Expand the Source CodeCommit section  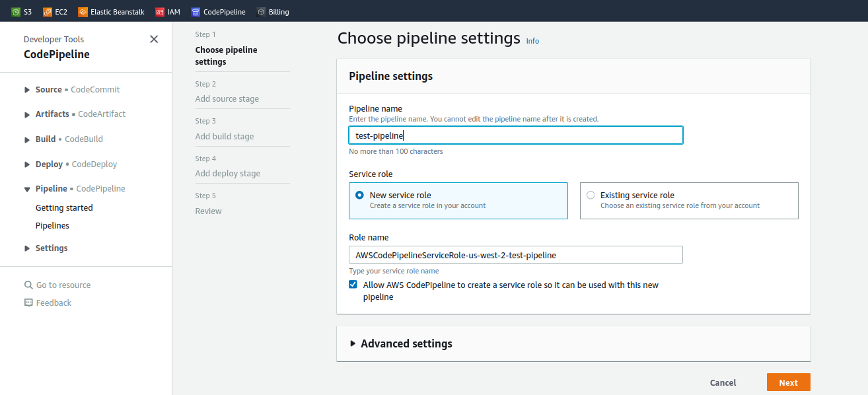click(x=27, y=90)
